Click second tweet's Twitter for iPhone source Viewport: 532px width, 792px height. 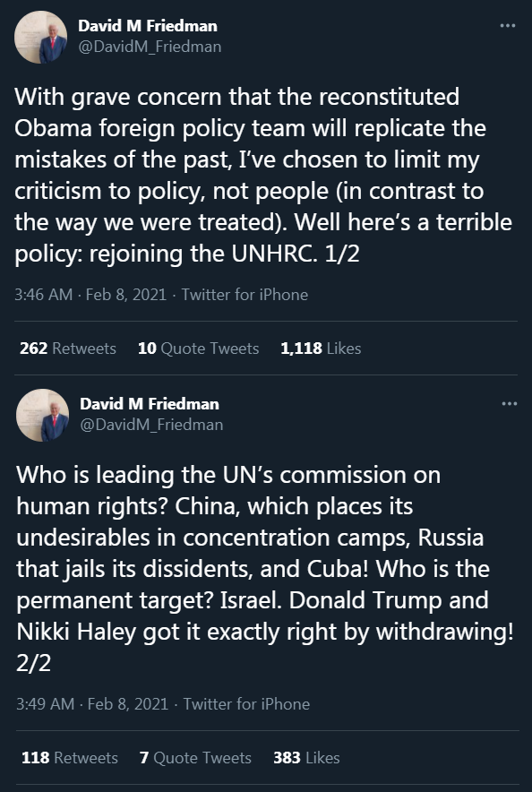coord(246,703)
